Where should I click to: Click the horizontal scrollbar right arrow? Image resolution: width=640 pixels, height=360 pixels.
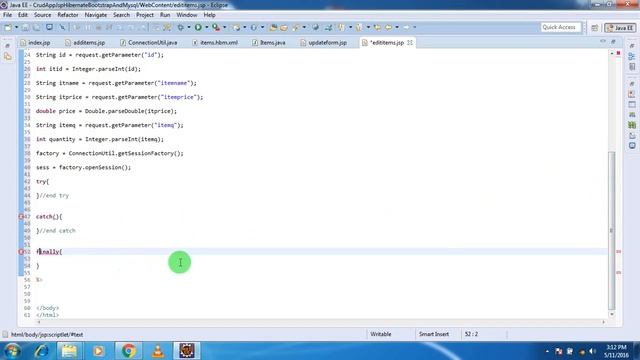click(x=604, y=322)
